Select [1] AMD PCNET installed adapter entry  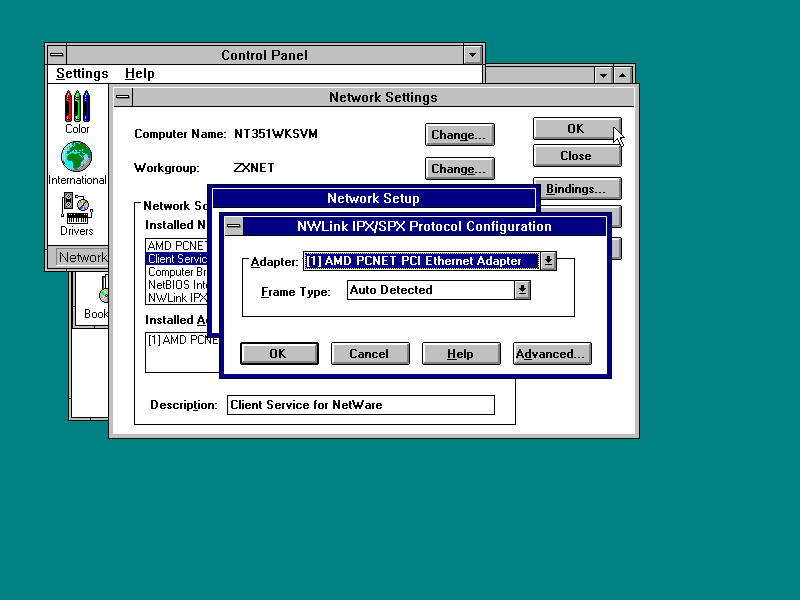(x=183, y=340)
